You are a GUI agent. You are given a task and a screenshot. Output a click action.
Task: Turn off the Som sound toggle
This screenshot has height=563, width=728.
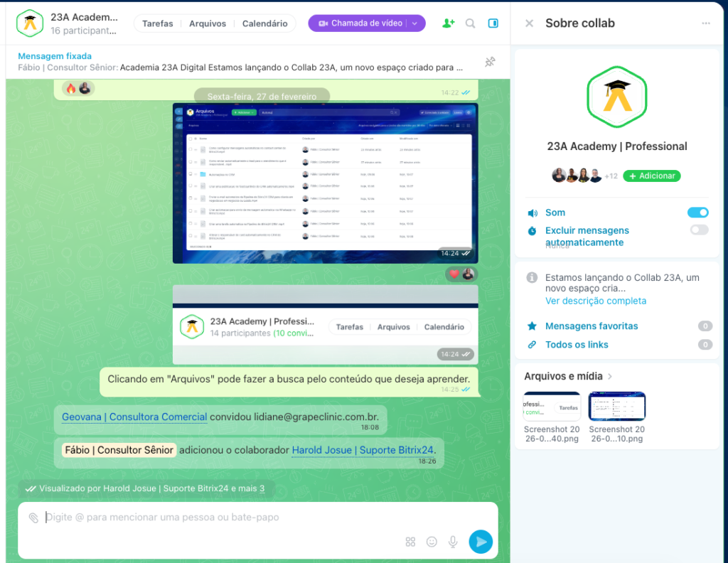pos(698,213)
